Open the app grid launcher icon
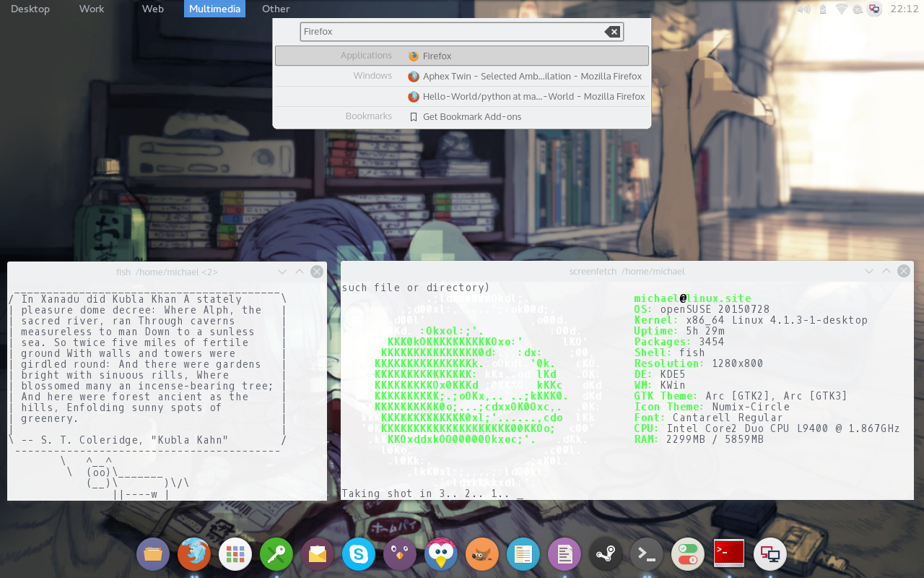 pyautogui.click(x=235, y=554)
